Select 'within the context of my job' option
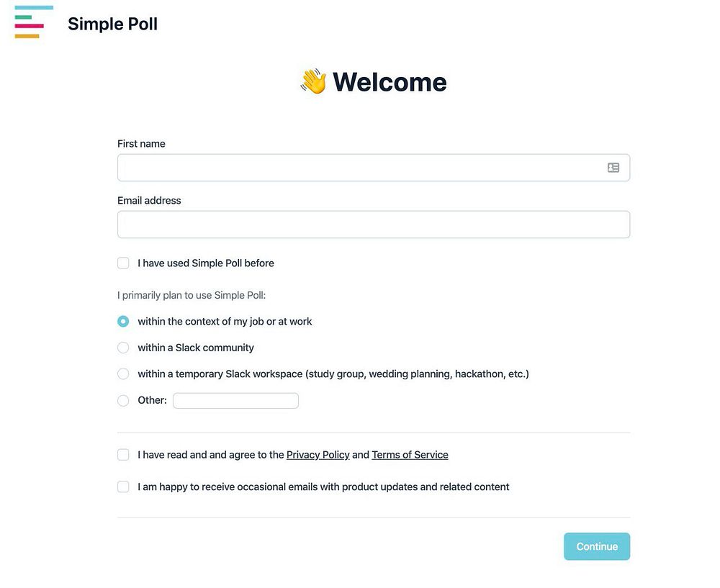720x588 pixels. click(123, 321)
